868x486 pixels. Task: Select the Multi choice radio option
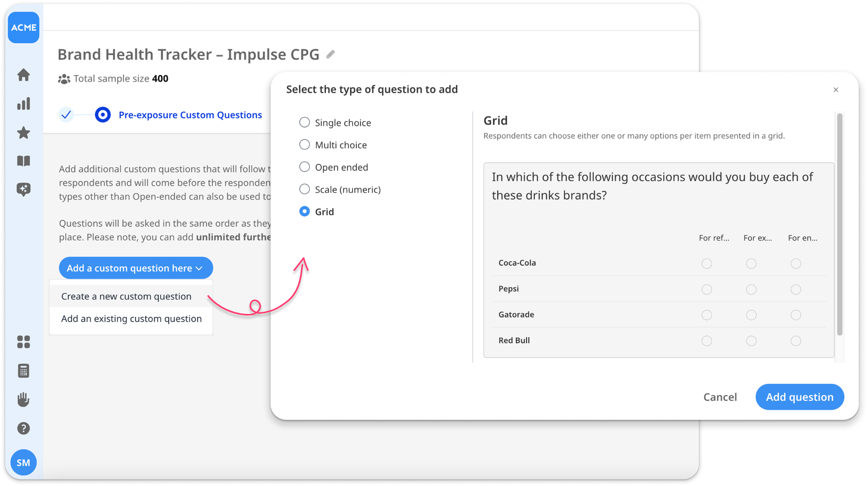tap(304, 145)
